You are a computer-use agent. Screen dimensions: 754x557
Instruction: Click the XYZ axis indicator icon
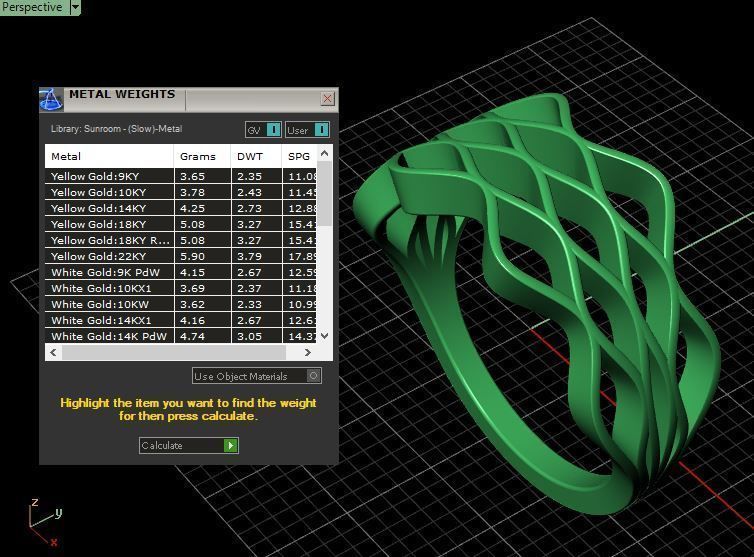tap(45, 522)
